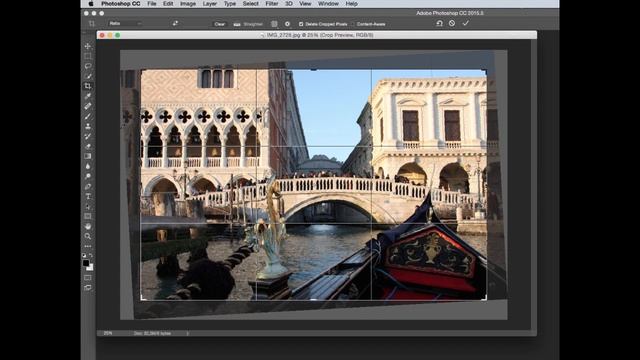Screen dimensions: 640x360
Task: Open additional crop settings gear
Action: [287, 24]
